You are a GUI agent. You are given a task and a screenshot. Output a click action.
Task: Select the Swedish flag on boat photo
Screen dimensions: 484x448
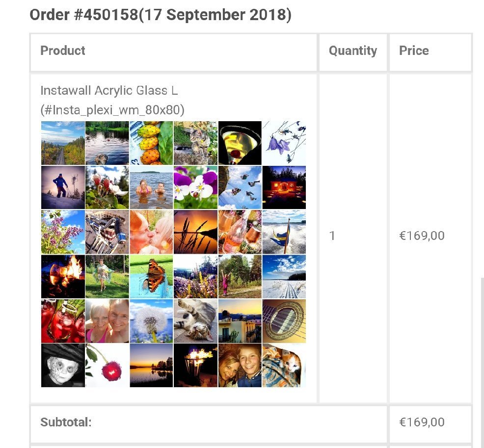click(x=284, y=232)
